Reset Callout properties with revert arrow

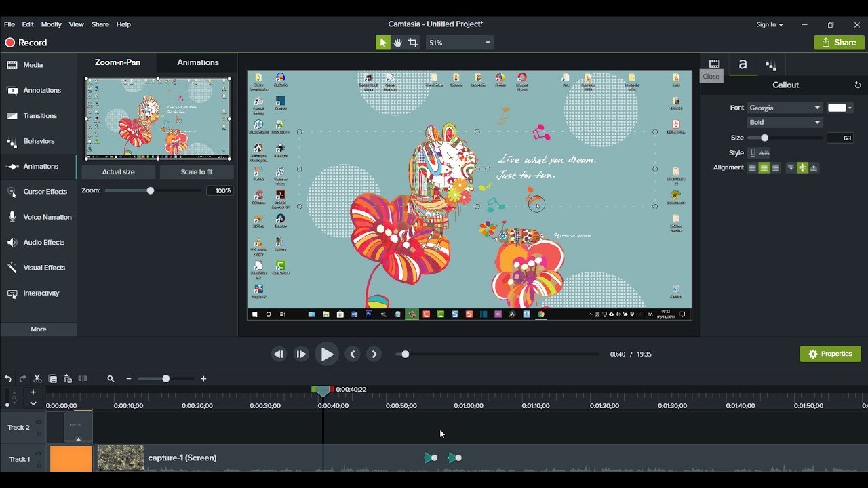click(x=857, y=85)
